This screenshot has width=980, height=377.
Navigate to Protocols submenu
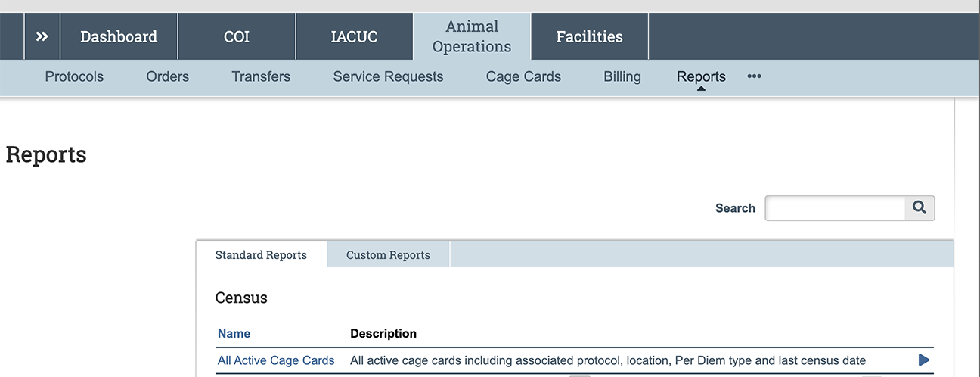[74, 76]
